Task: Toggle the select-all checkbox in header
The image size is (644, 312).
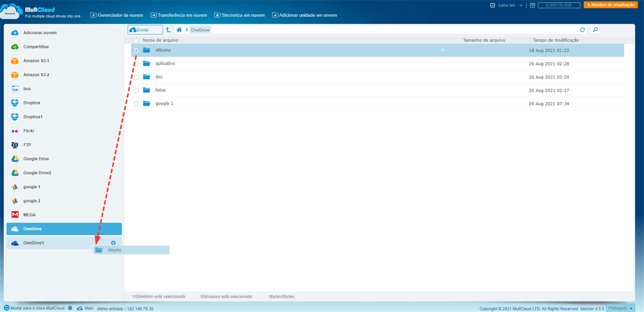Action: 136,40
